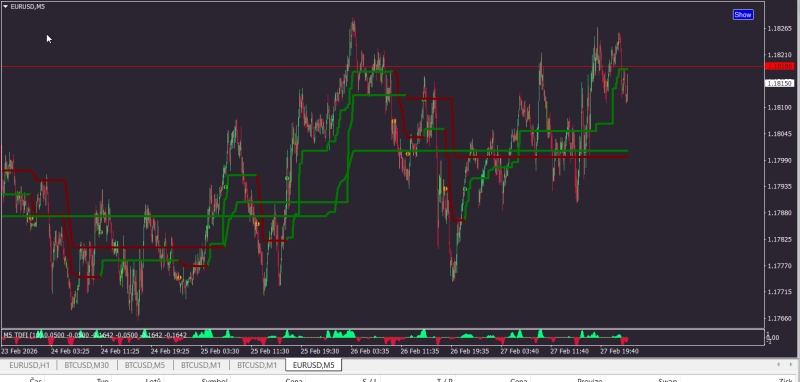This screenshot has height=382, width=800.
Task: Open the BTCUSD,M1 tab right after BTCUSD,M5
Action: tap(201, 365)
